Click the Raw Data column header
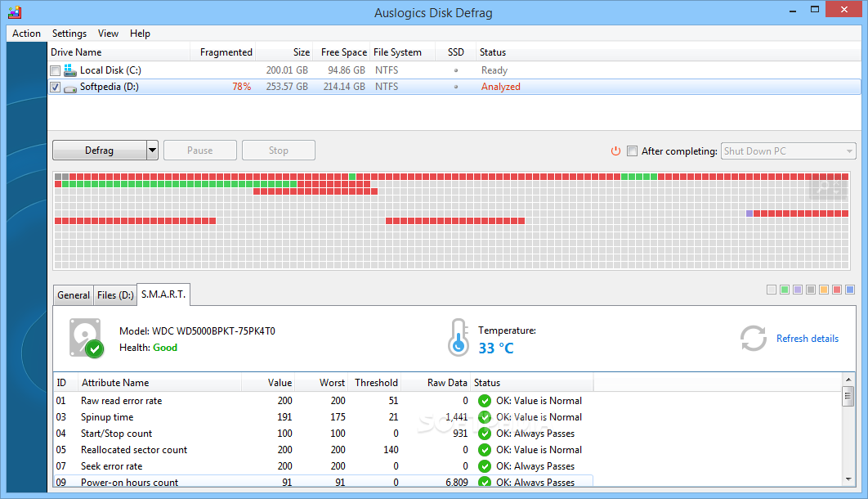Image resolution: width=868 pixels, height=499 pixels. point(436,383)
